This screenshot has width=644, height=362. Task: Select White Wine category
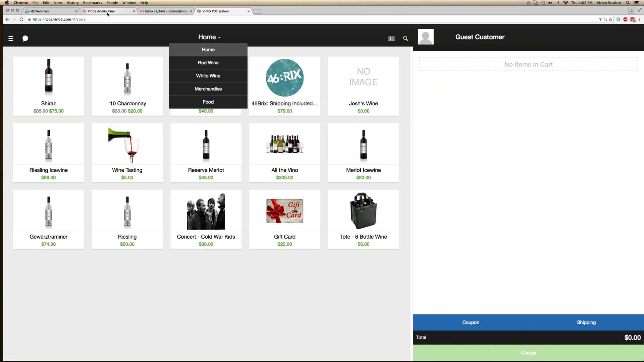[208, 76]
